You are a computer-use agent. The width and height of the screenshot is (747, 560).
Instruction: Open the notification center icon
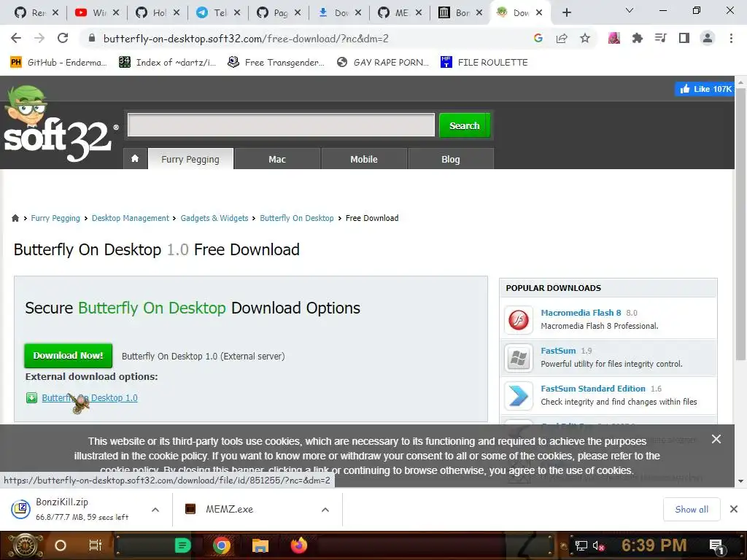(718, 546)
